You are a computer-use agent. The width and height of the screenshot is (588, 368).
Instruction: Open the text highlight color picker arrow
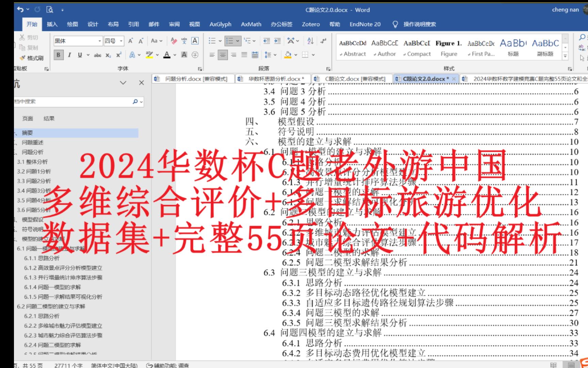157,55
